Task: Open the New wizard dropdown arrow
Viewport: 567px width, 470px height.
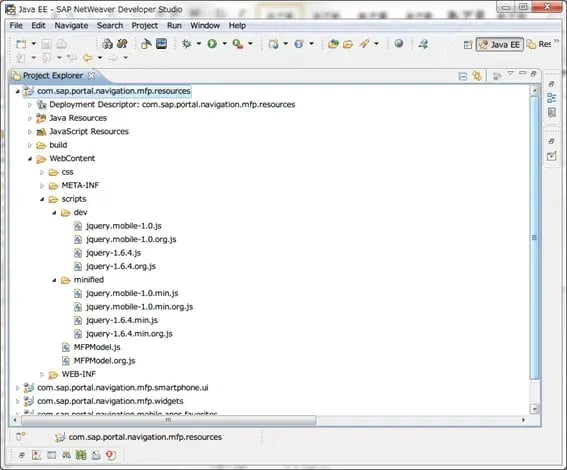Action: coord(34,44)
